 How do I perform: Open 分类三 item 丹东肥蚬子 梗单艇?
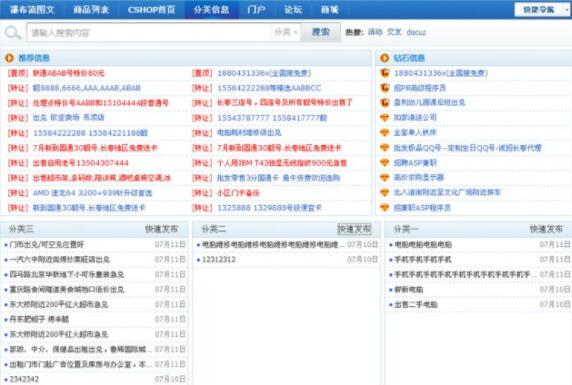tap(39, 319)
